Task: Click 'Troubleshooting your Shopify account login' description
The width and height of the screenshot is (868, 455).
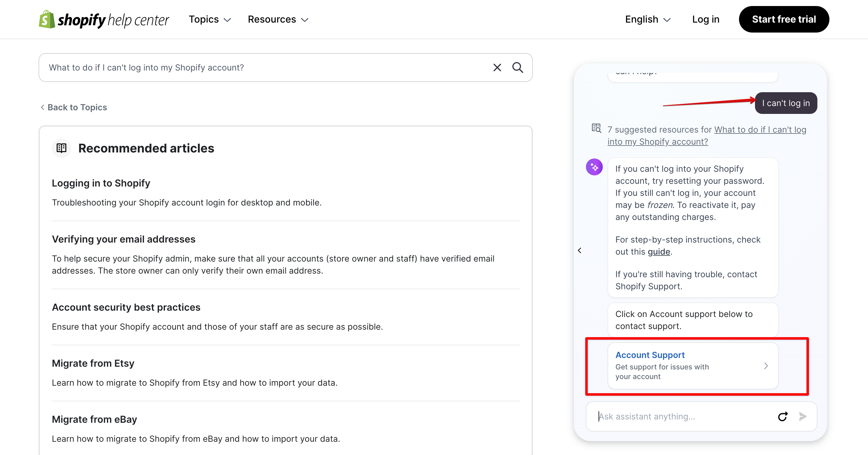Action: click(x=187, y=203)
